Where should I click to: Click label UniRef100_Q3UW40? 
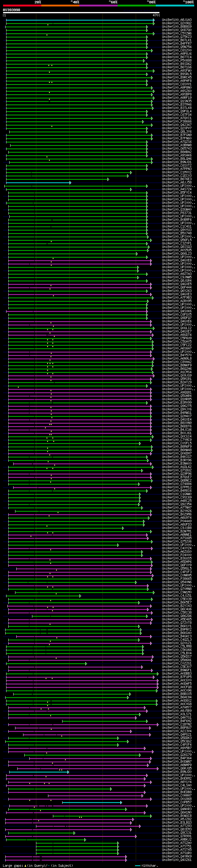177,210
